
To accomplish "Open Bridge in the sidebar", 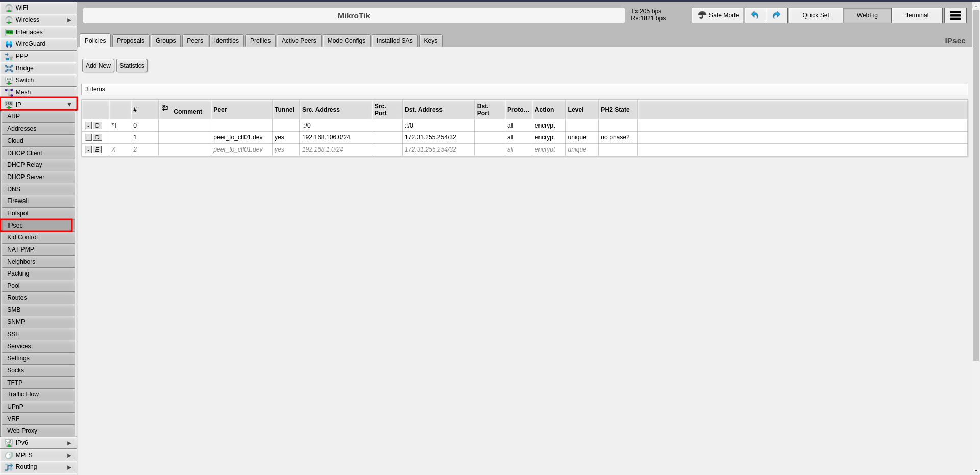I will coord(24,68).
